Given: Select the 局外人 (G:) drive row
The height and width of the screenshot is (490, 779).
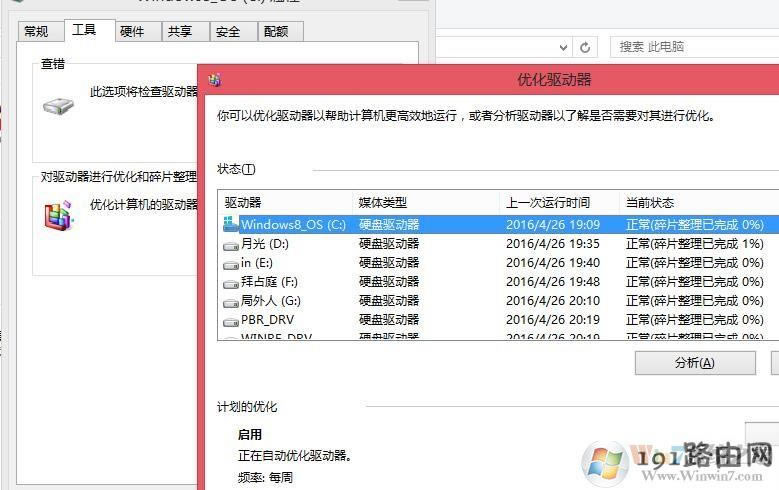Looking at the screenshot, I should 499,301.
